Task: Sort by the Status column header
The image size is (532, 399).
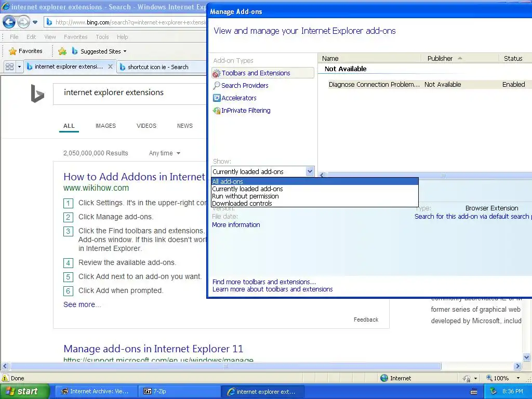Action: (515, 58)
